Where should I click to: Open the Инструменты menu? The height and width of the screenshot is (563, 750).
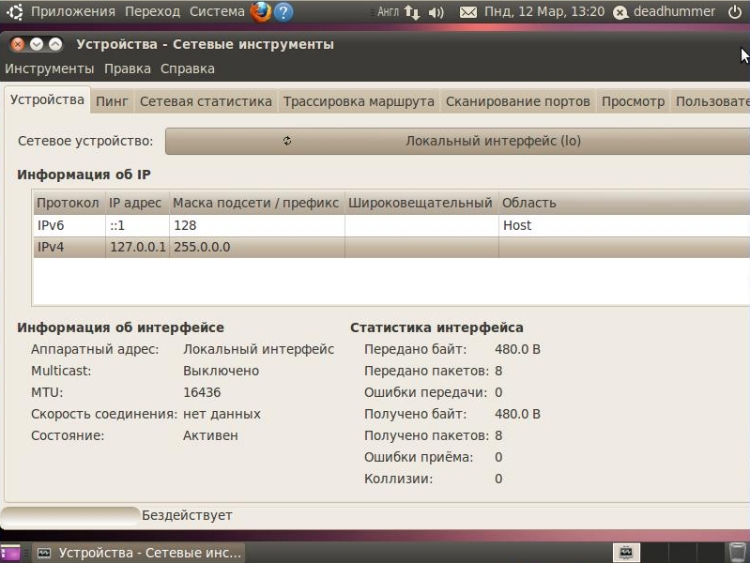(x=49, y=69)
